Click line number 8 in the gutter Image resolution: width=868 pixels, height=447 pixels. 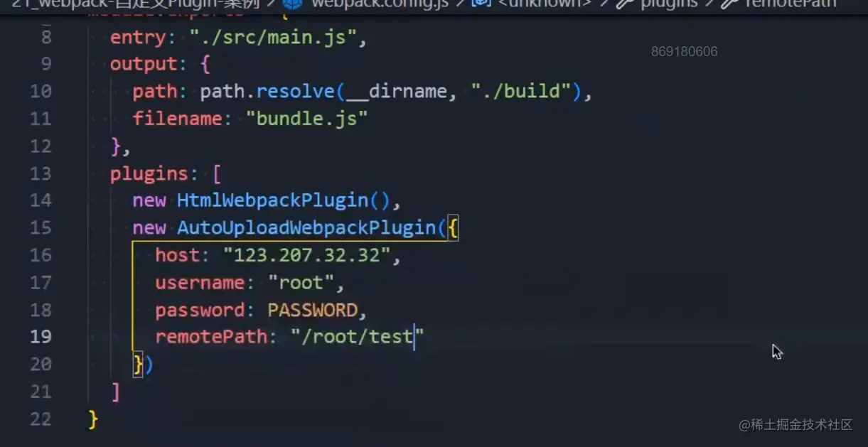(46, 37)
